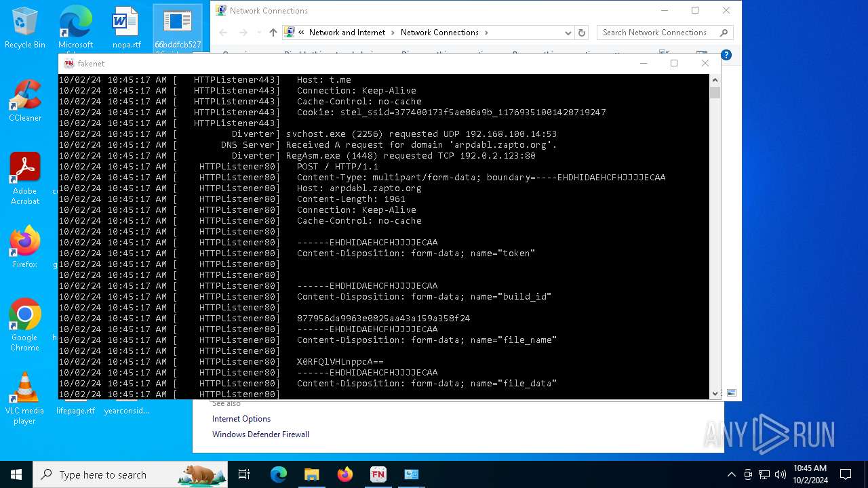Screen dimensions: 868x488
Task: Click the 'Host: arpdabl.zapto.org' log line
Action: click(359, 188)
